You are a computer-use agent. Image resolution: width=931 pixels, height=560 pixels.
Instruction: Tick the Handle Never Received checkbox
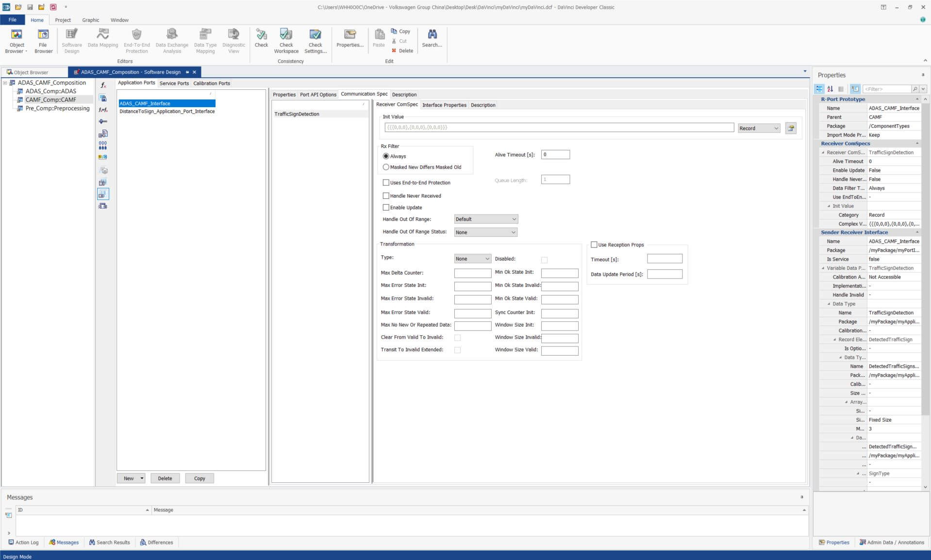tap(386, 196)
